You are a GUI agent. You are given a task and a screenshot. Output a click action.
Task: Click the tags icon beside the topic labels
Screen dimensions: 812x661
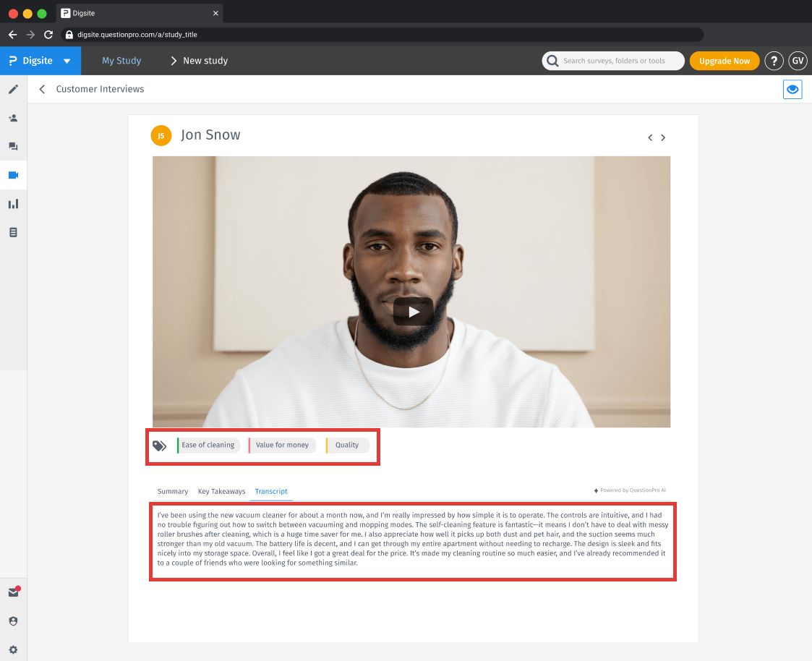click(x=161, y=446)
